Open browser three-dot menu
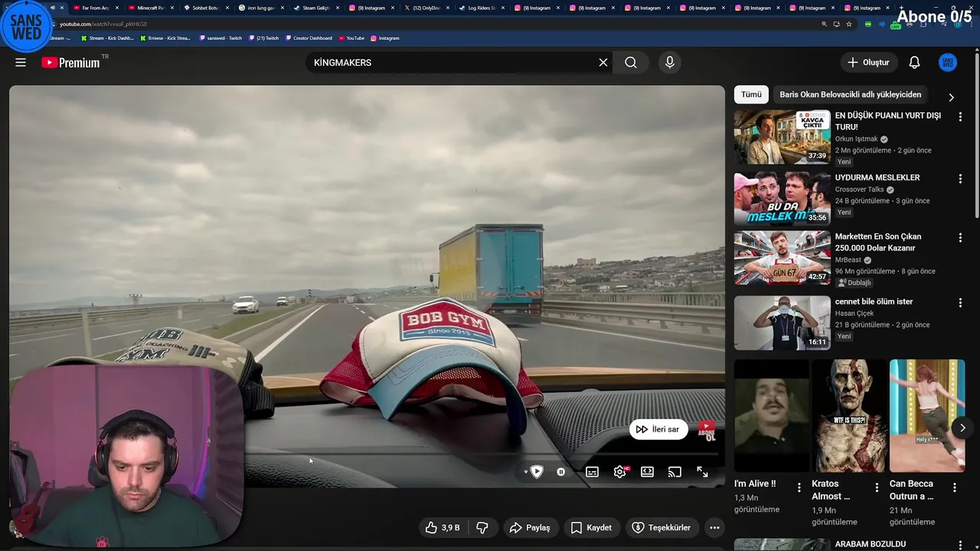This screenshot has width=980, height=551. [972, 24]
